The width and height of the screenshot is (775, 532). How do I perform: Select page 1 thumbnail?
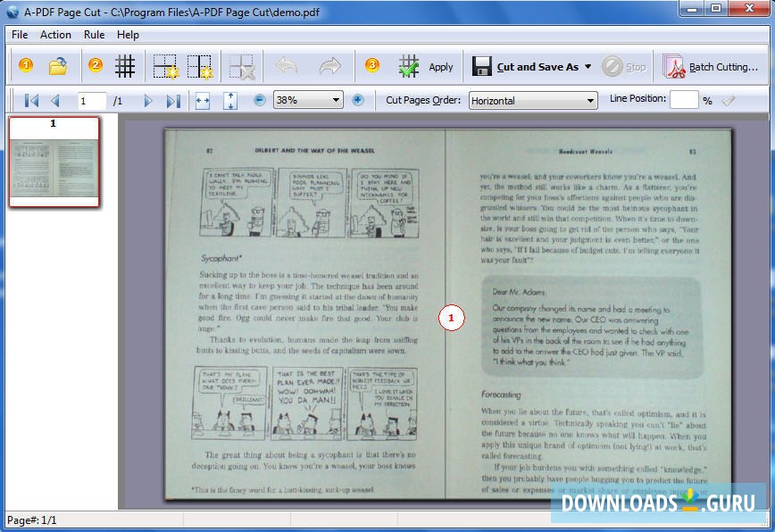tap(54, 162)
